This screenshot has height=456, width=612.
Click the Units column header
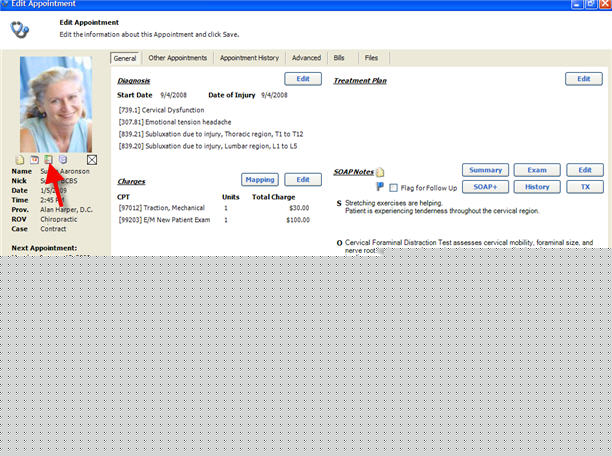pyautogui.click(x=231, y=197)
